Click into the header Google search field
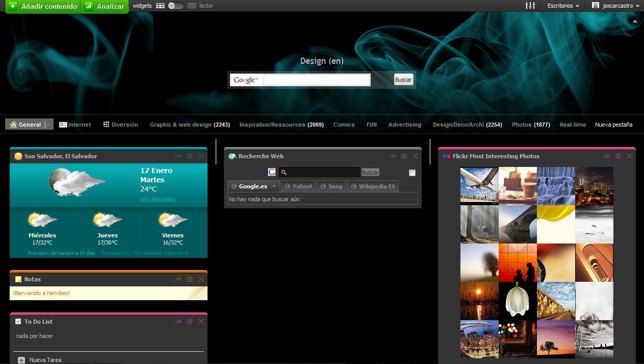This screenshot has height=364, width=644. click(317, 80)
